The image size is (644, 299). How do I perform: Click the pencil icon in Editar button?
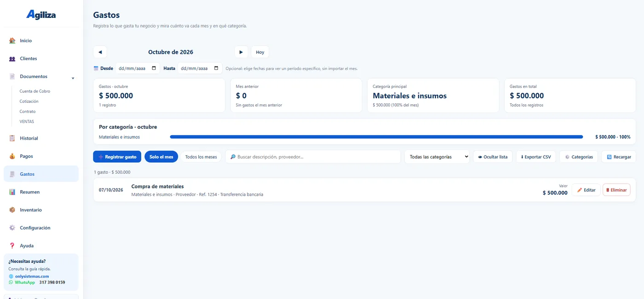coord(580,190)
